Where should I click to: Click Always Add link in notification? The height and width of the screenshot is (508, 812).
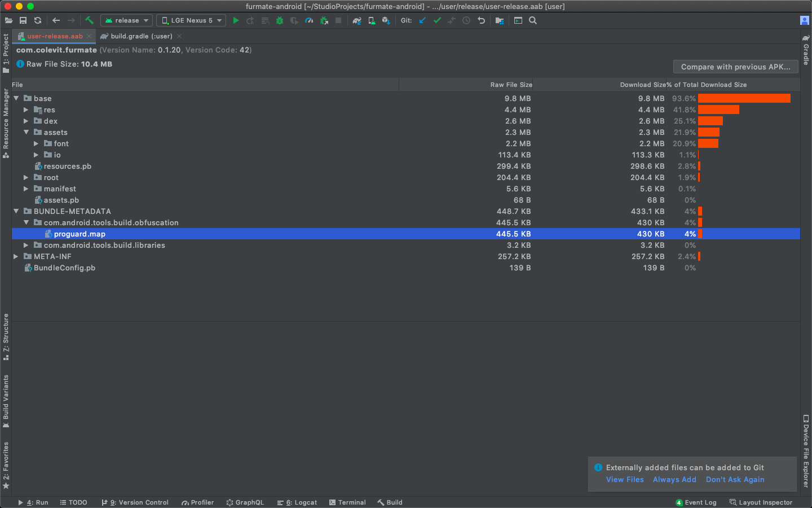674,480
